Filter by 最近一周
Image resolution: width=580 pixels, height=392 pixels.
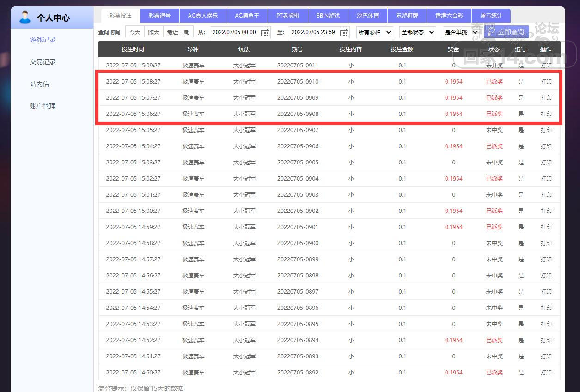[178, 32]
